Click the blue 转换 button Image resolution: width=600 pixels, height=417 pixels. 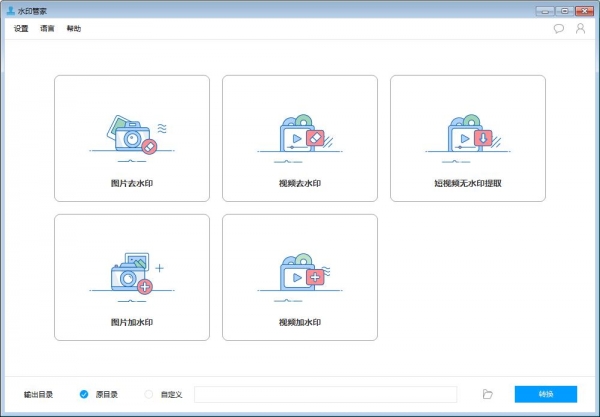coord(546,394)
